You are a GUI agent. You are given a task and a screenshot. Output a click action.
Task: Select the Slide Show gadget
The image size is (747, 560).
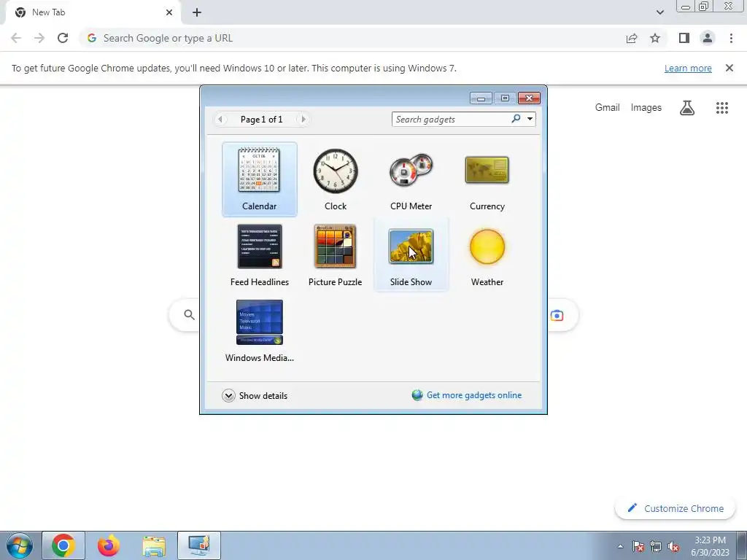click(411, 255)
